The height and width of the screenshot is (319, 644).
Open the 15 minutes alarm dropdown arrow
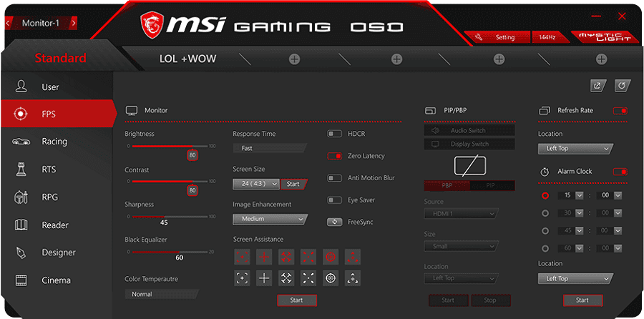(x=579, y=196)
